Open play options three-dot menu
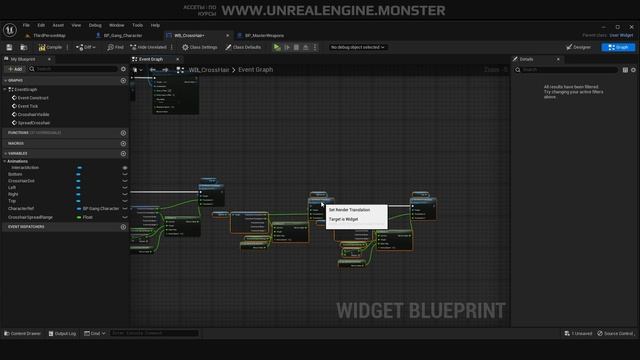 [315, 47]
